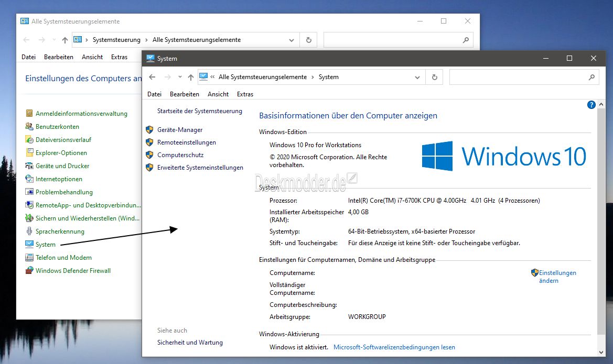The image size is (613, 364).
Task: Open the Geräte-Manager link
Action: point(180,130)
